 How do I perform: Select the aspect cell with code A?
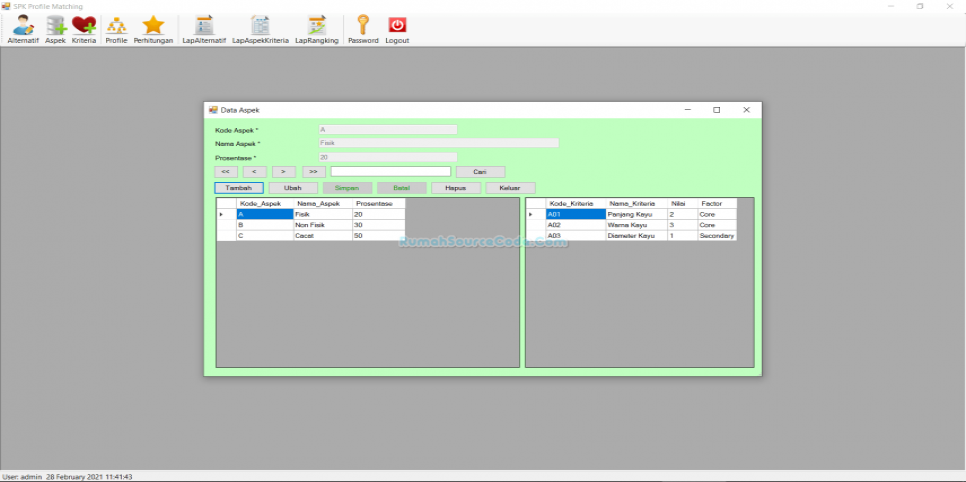pos(265,214)
